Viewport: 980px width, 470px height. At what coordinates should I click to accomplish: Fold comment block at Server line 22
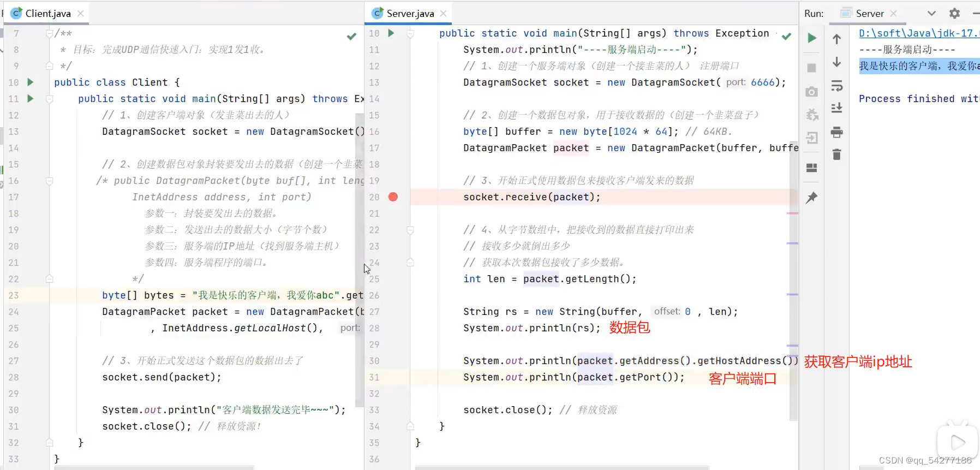coord(410,230)
